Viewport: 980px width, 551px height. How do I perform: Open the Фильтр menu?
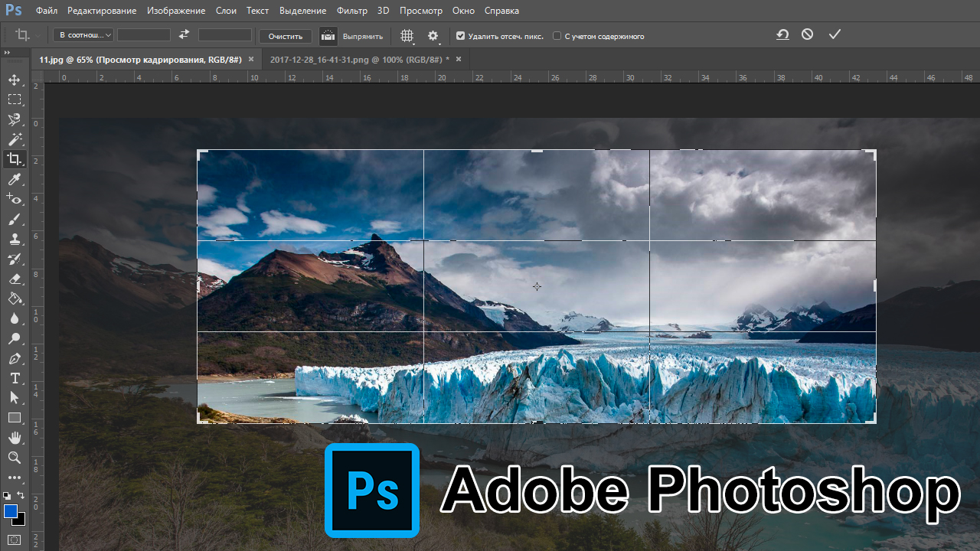pos(352,11)
